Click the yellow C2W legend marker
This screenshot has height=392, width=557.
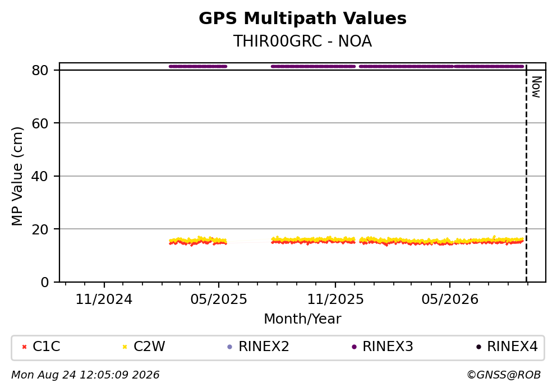point(125,347)
